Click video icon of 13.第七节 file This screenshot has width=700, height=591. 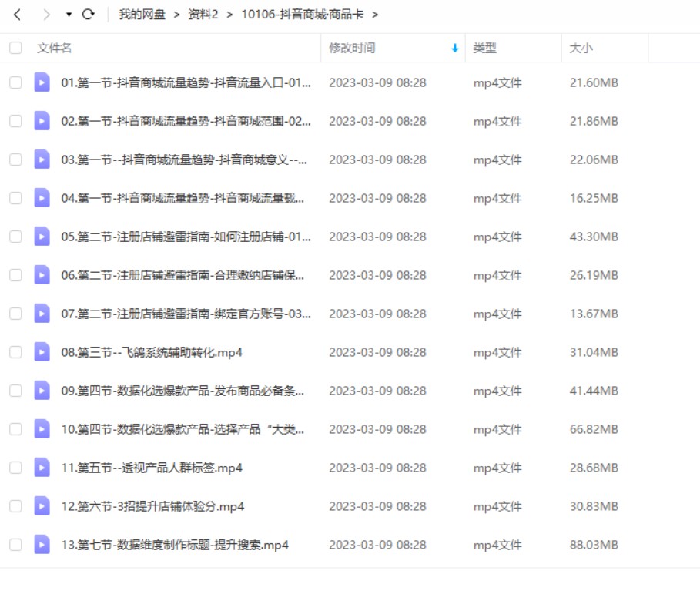(42, 544)
